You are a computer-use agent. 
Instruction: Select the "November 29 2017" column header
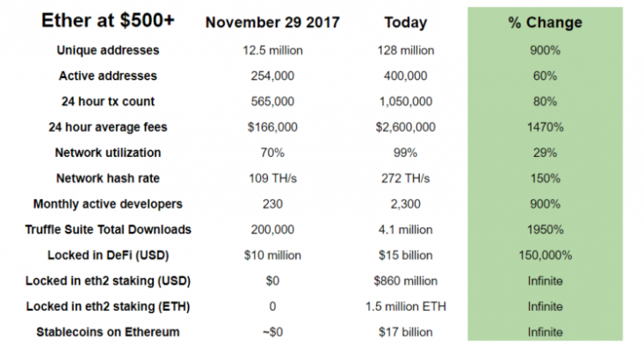[x=272, y=22]
